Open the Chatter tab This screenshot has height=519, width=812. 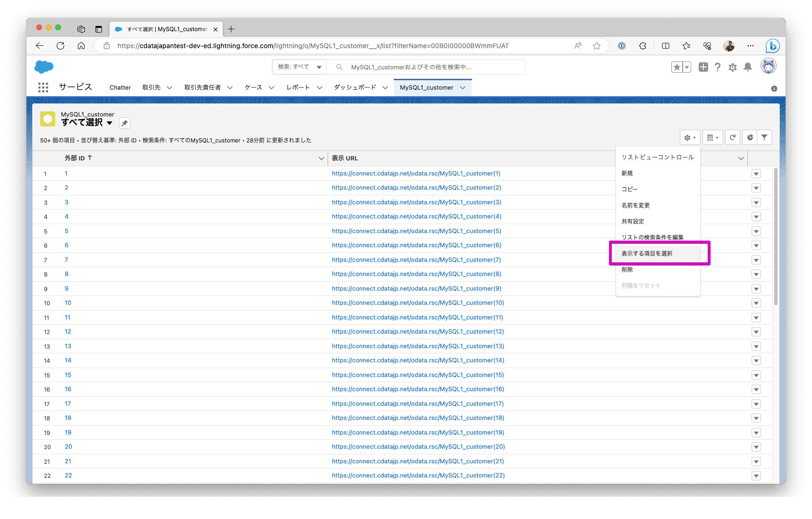click(120, 88)
